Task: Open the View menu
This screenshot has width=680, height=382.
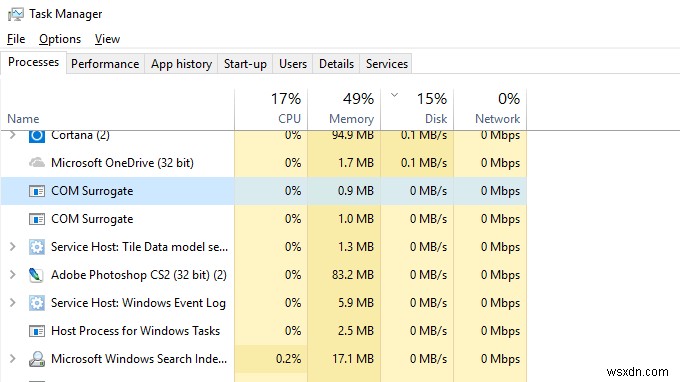Action: 107,39
